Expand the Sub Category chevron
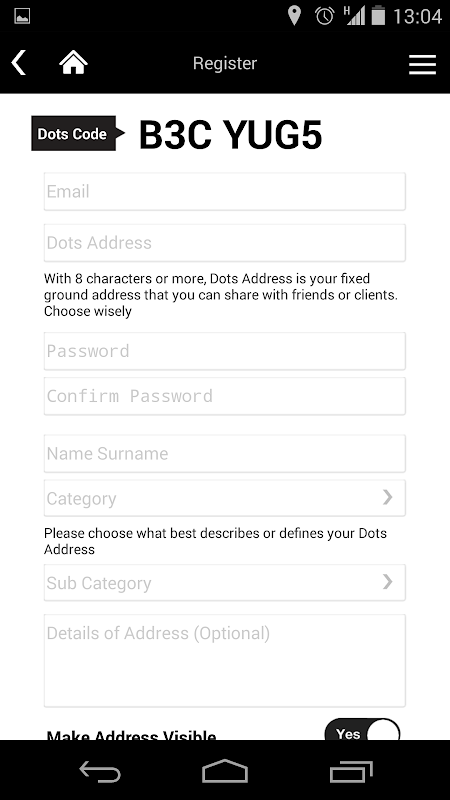Viewport: 450px width, 800px height. [x=388, y=582]
